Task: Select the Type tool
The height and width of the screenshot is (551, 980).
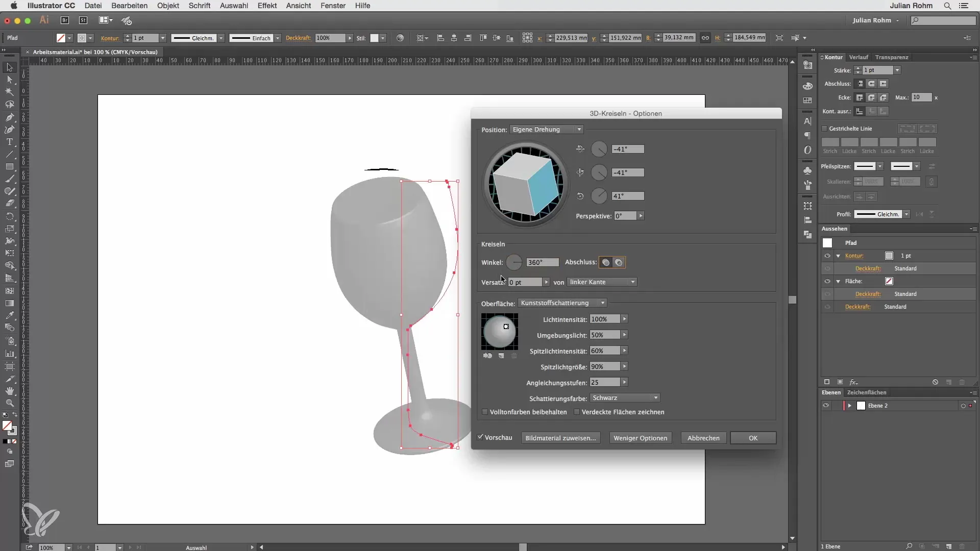Action: 9,142
